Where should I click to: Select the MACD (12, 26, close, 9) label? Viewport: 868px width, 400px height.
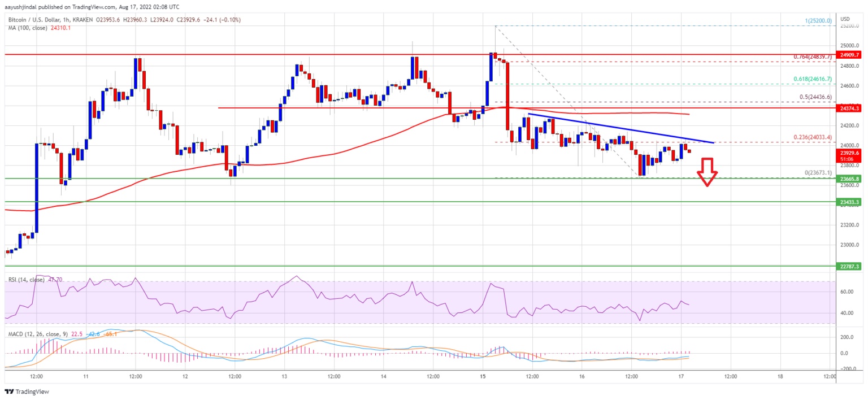point(36,334)
